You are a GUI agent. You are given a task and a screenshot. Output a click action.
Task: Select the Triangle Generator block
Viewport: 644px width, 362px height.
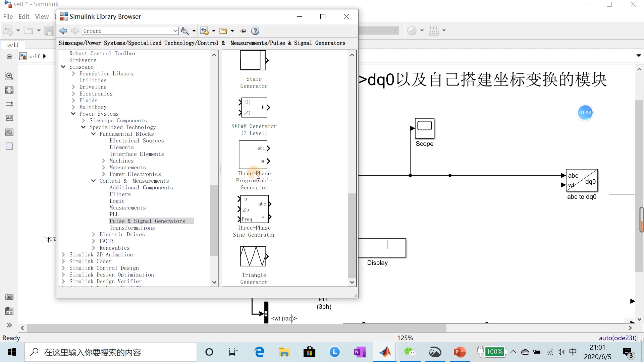pos(254,256)
